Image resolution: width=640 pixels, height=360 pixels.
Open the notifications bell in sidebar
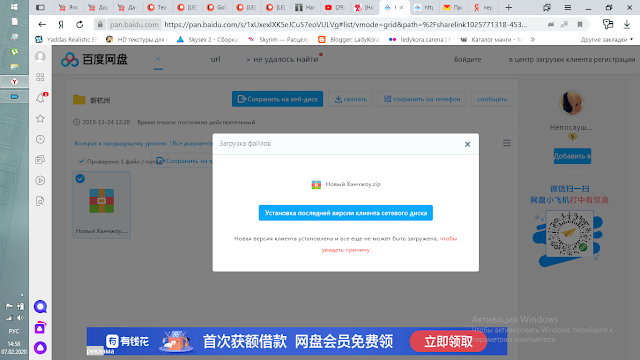(40, 98)
